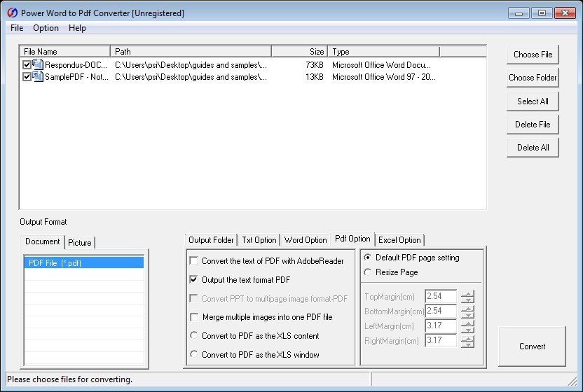
Task: Open the Picture output format tab
Action: (x=80, y=243)
